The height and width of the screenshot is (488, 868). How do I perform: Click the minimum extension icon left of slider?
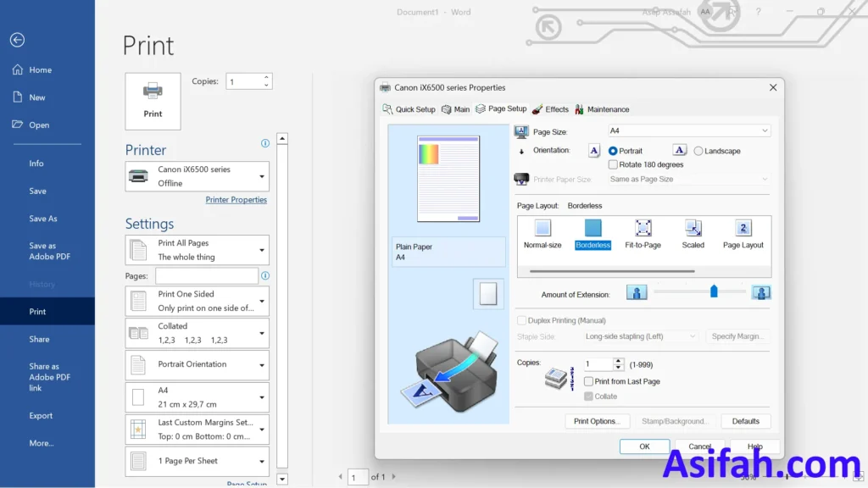(637, 292)
